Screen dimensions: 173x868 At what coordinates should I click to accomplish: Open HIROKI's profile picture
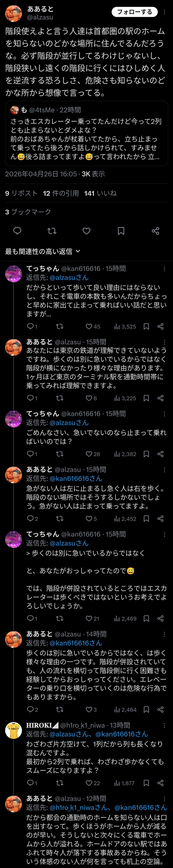[x=13, y=730]
